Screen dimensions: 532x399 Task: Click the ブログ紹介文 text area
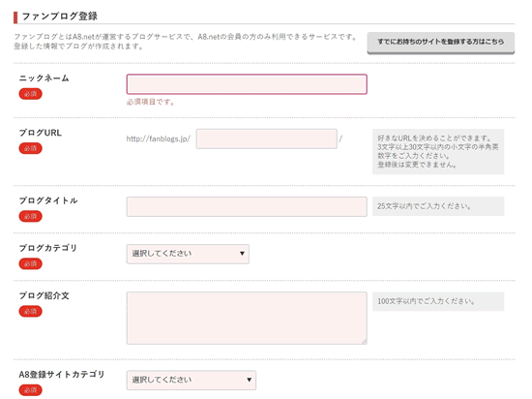coord(247,318)
